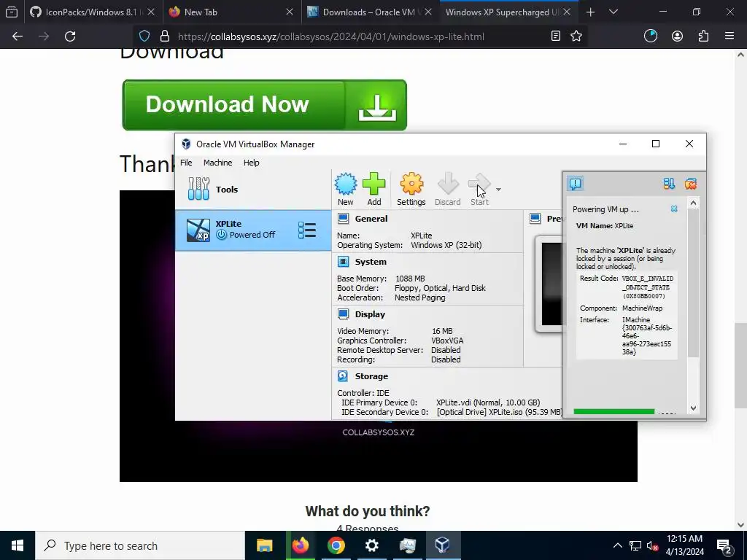Open the File menu in VirtualBox
The image size is (747, 560).
click(x=186, y=163)
